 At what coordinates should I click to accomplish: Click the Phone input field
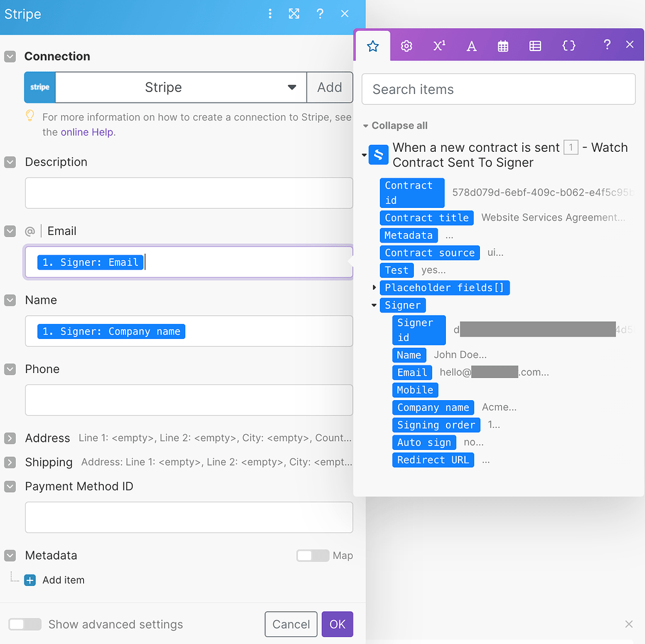click(189, 400)
